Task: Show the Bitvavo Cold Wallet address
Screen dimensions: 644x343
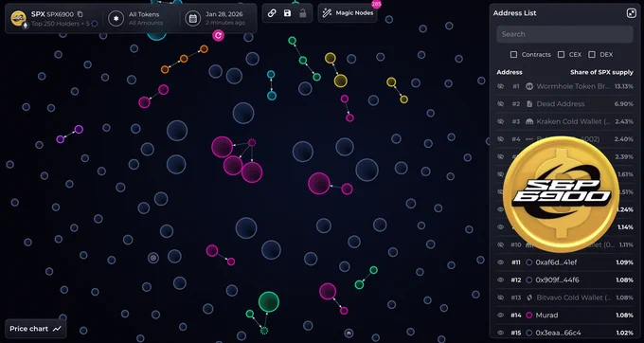Action: (x=500, y=298)
